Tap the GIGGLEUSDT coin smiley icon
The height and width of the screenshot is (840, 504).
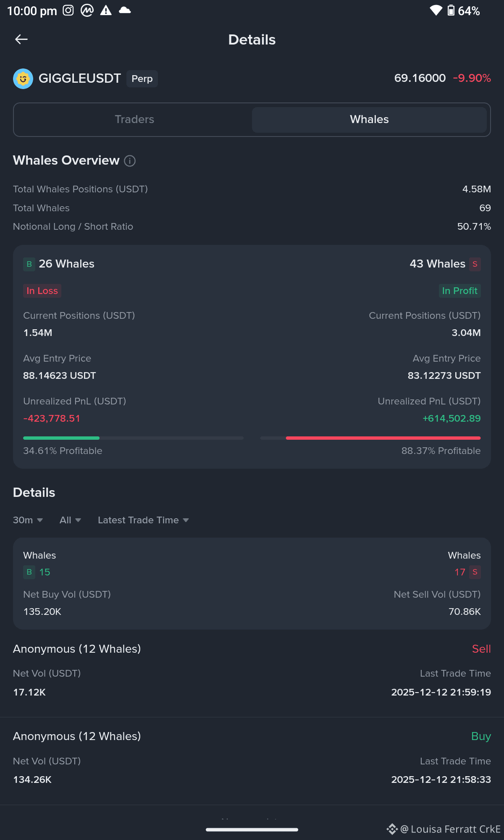[x=23, y=79]
